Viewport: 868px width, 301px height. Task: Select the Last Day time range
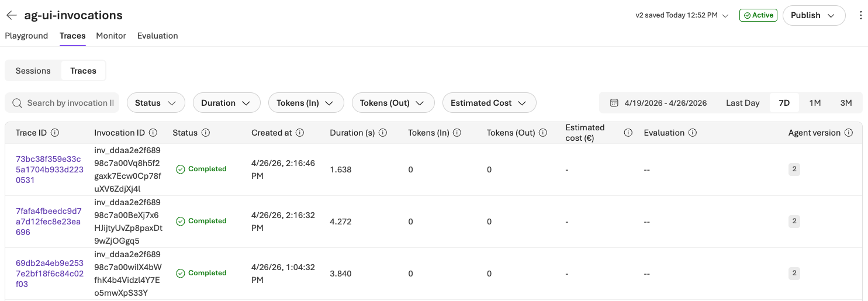point(742,103)
